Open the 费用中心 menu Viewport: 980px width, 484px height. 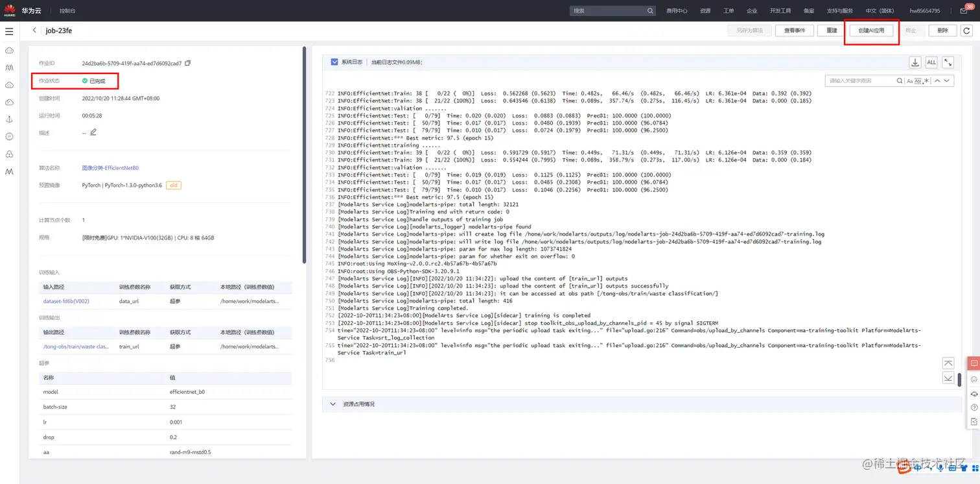(677, 11)
